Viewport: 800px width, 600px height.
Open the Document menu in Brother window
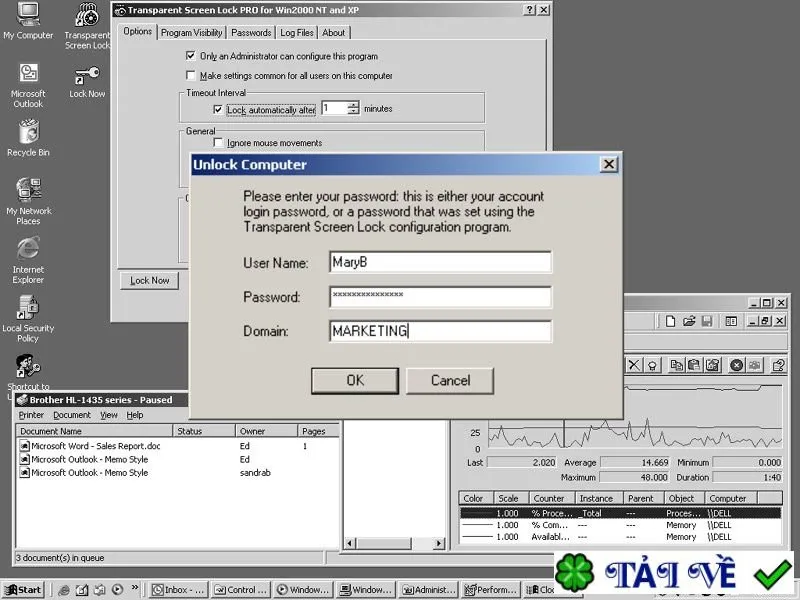point(72,415)
